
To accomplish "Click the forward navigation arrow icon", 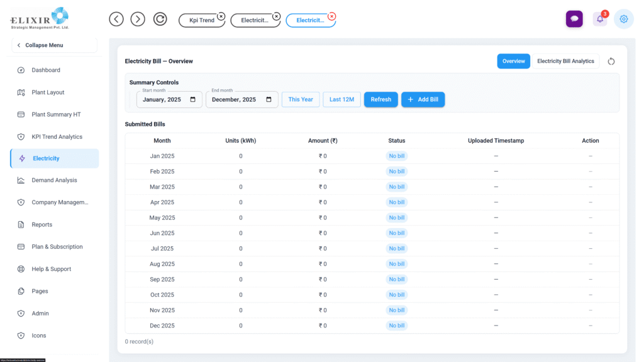I will click(138, 19).
